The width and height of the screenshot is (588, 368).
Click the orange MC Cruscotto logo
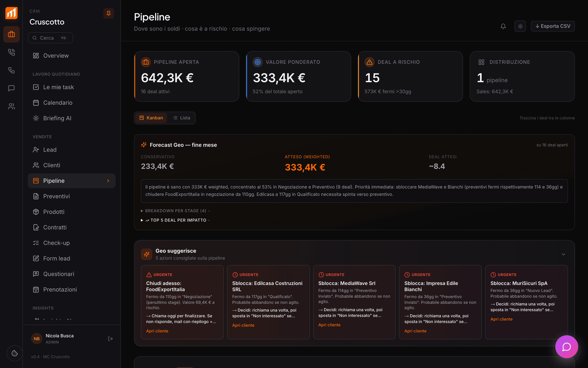(11, 13)
